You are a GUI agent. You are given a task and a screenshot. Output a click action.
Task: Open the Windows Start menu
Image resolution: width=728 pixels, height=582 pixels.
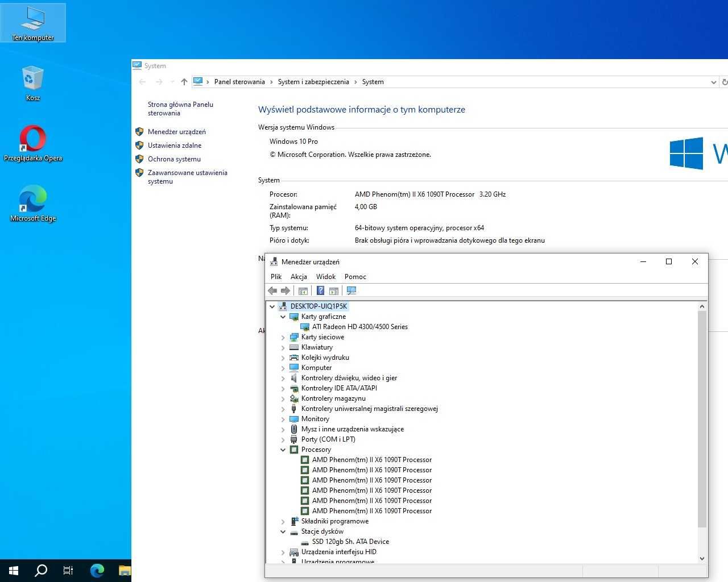pyautogui.click(x=14, y=571)
